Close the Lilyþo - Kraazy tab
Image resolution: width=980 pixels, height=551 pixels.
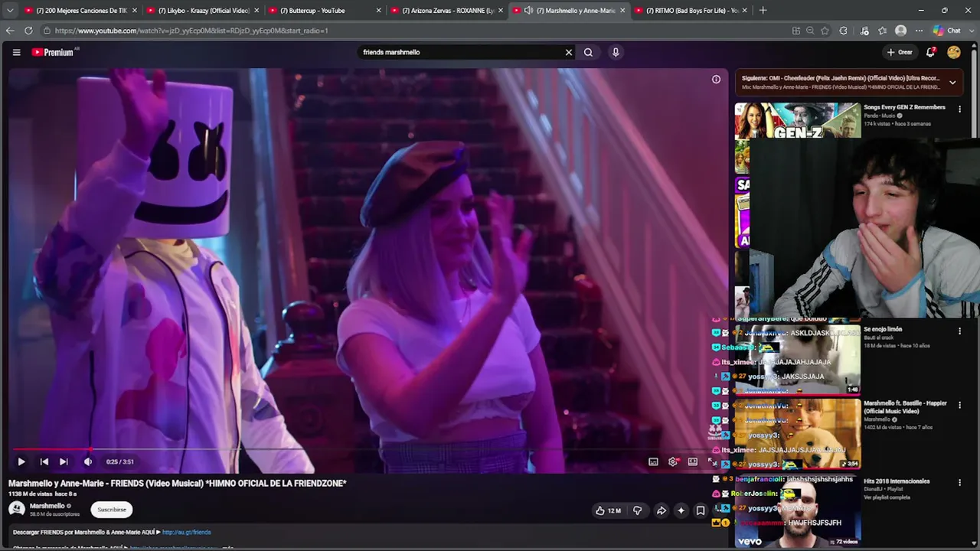pyautogui.click(x=256, y=11)
